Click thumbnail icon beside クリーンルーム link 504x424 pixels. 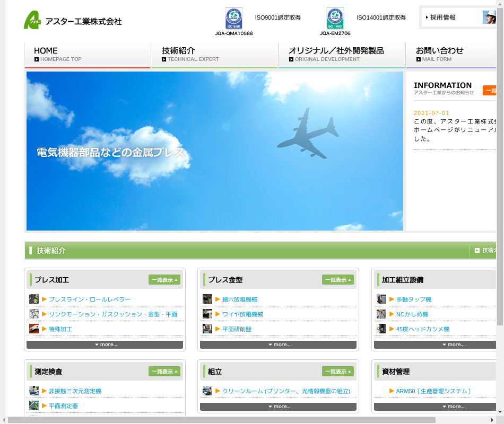coord(207,391)
